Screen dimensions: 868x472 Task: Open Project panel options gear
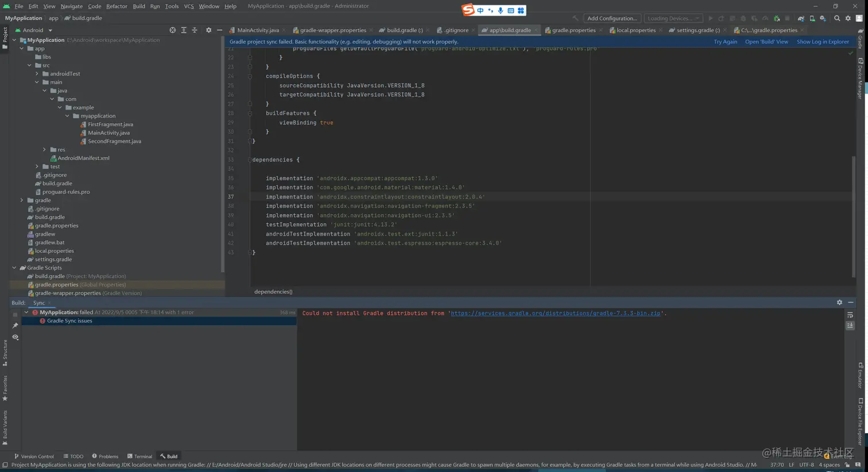208,30
